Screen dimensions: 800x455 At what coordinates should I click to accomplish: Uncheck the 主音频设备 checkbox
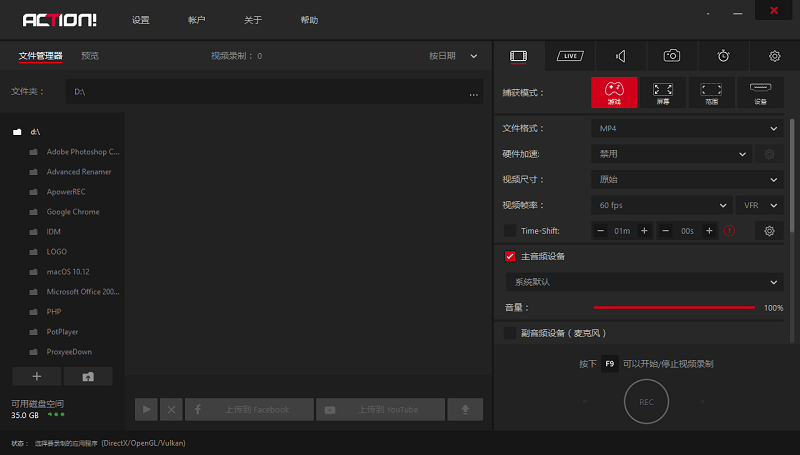[x=510, y=257]
